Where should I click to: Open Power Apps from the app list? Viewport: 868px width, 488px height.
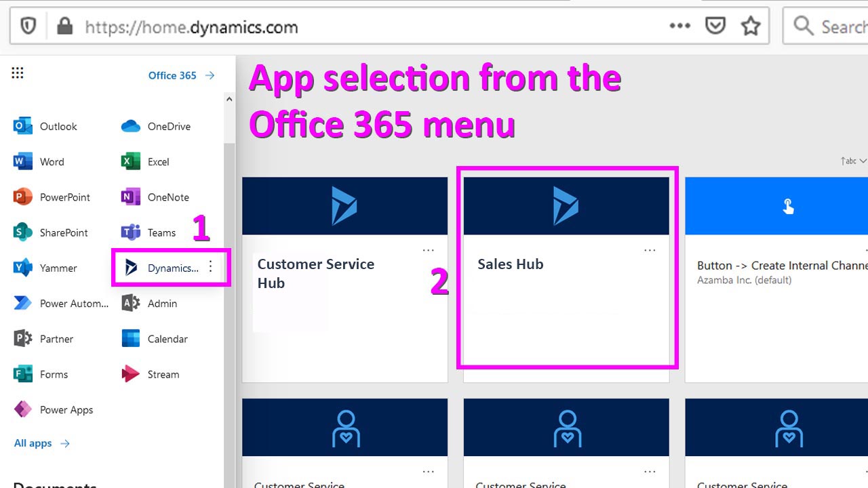tap(53, 410)
